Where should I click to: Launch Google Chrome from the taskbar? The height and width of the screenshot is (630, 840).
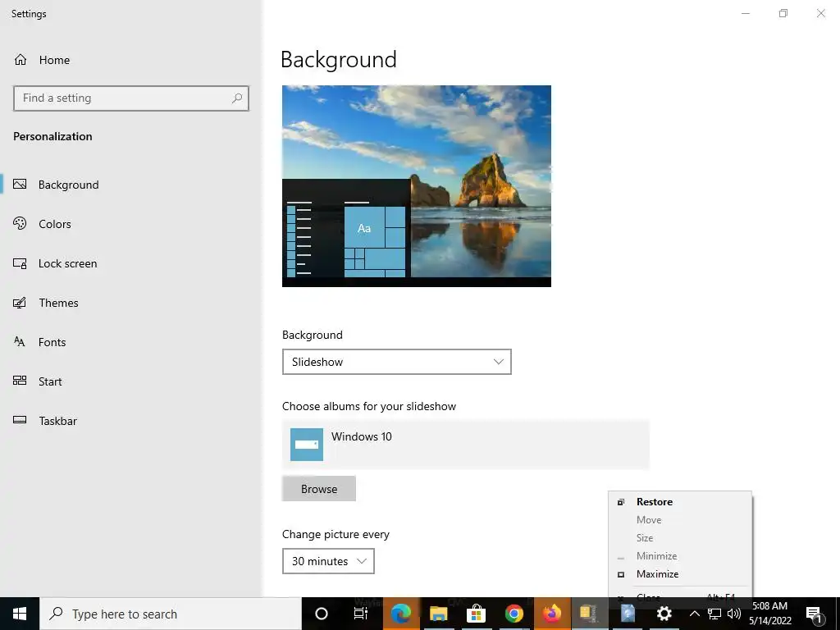[514, 614]
